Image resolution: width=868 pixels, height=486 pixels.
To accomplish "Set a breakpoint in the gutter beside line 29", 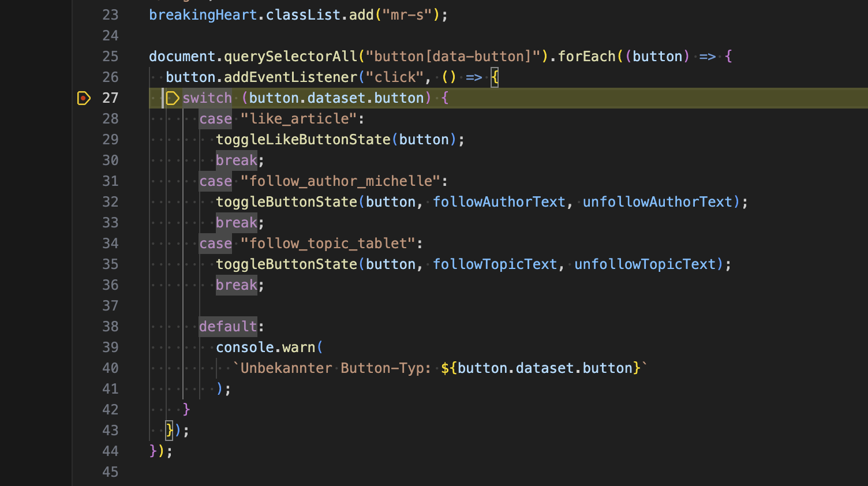I will [84, 139].
